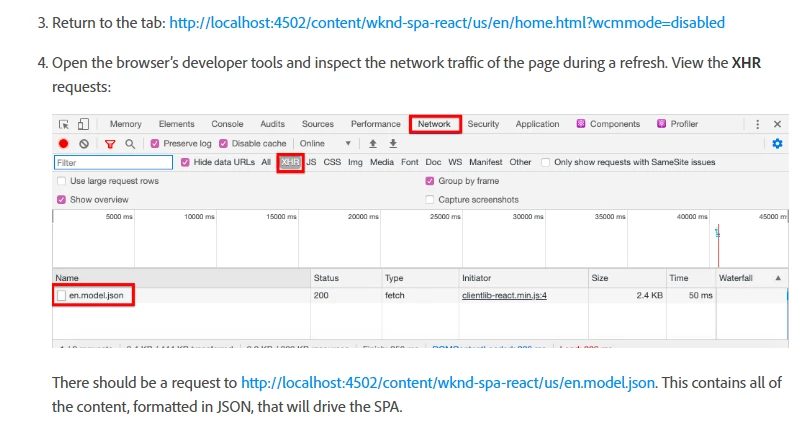Viewport: 803px width, 421px height.
Task: Enable Only show requests with SameSite issues
Action: pyautogui.click(x=546, y=162)
